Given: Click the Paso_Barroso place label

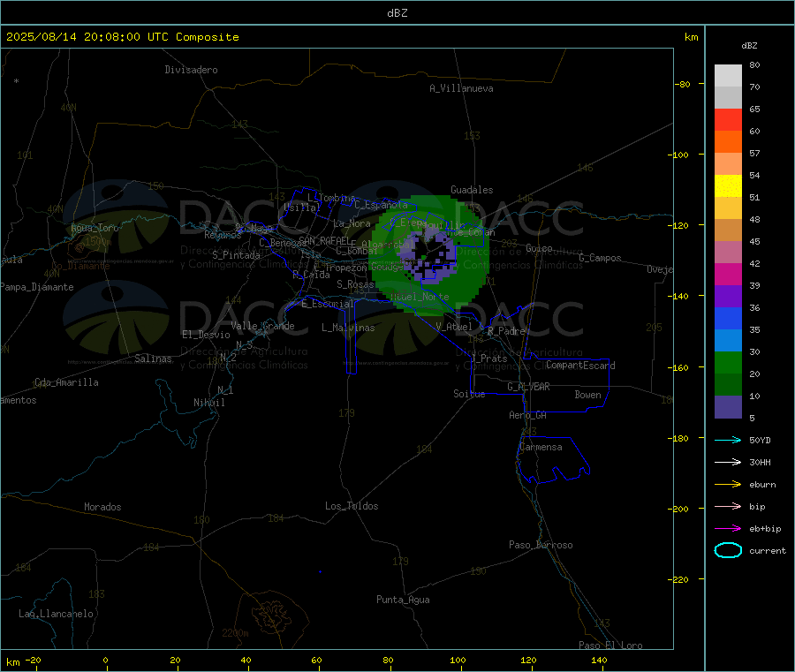Looking at the screenshot, I should (541, 545).
